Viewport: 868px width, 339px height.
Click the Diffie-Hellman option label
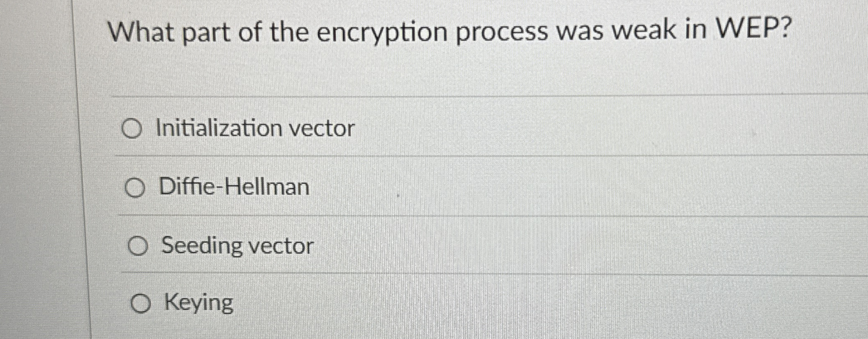pyautogui.click(x=233, y=187)
